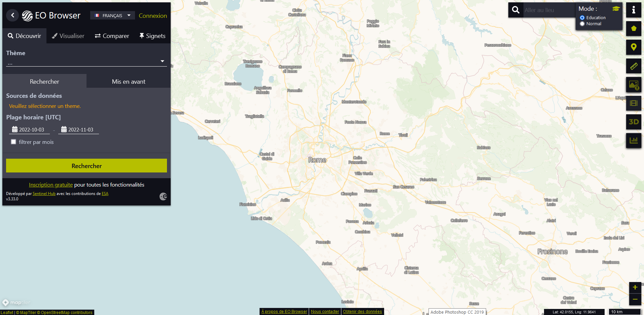
Task: Open the start date calendar picker
Action: pyautogui.click(x=15, y=129)
